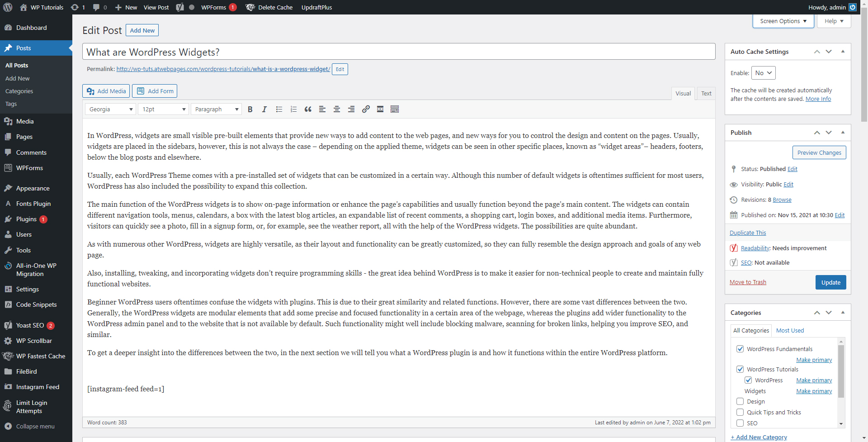868x442 pixels.
Task: Apply italic formatting
Action: point(264,109)
